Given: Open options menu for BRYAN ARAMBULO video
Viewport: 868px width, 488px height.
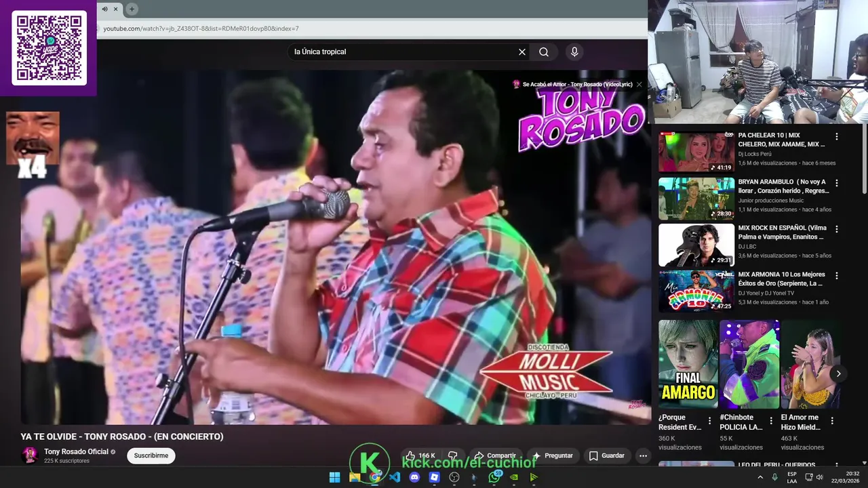Looking at the screenshot, I should click(x=836, y=183).
